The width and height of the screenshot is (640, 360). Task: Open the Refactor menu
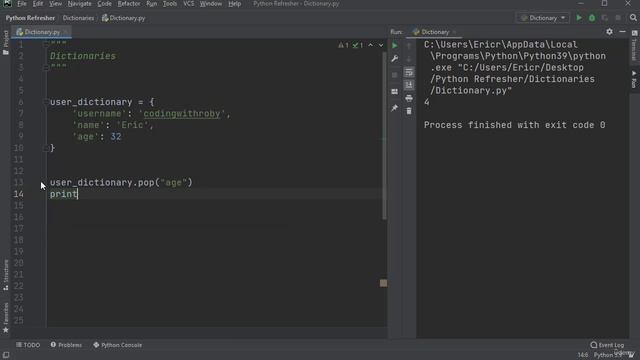coord(129,4)
